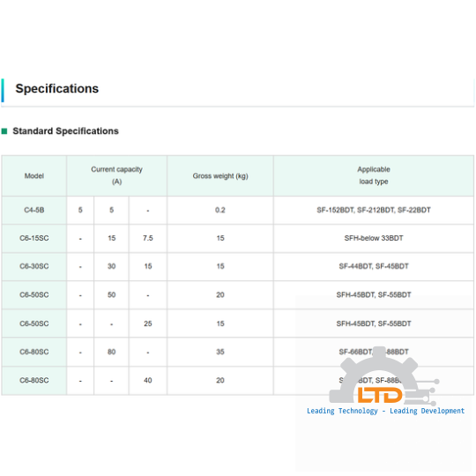The image size is (476, 476).
Task: Select the current capacity value "80"
Action: [x=111, y=352]
